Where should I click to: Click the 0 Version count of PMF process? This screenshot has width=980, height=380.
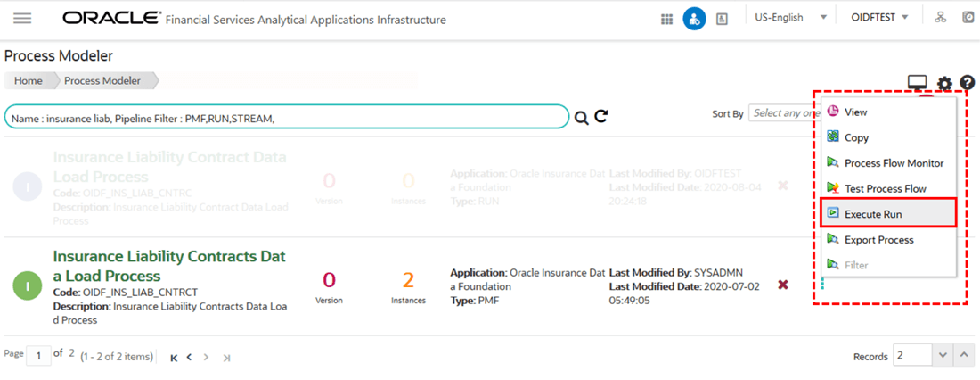point(329,280)
